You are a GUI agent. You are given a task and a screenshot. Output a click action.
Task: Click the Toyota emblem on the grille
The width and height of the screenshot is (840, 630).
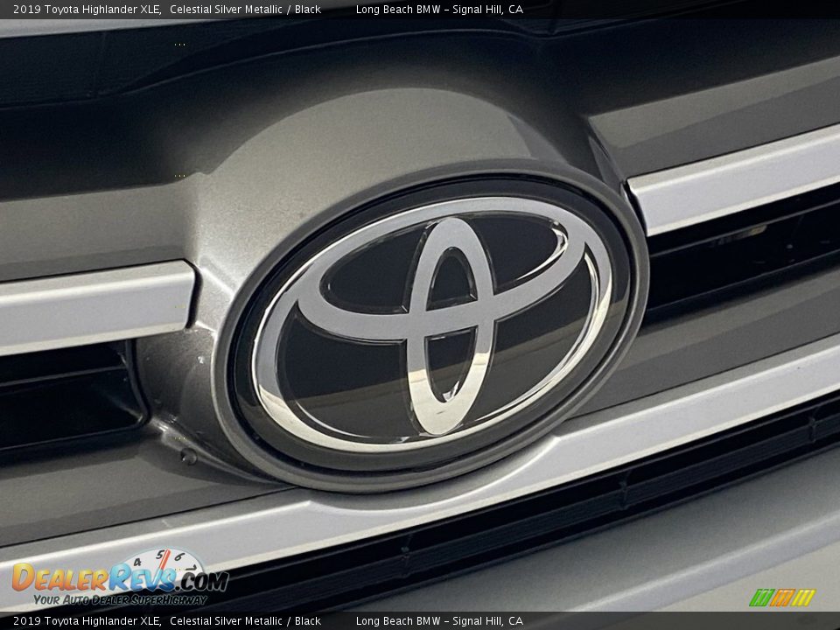pyautogui.click(x=433, y=325)
